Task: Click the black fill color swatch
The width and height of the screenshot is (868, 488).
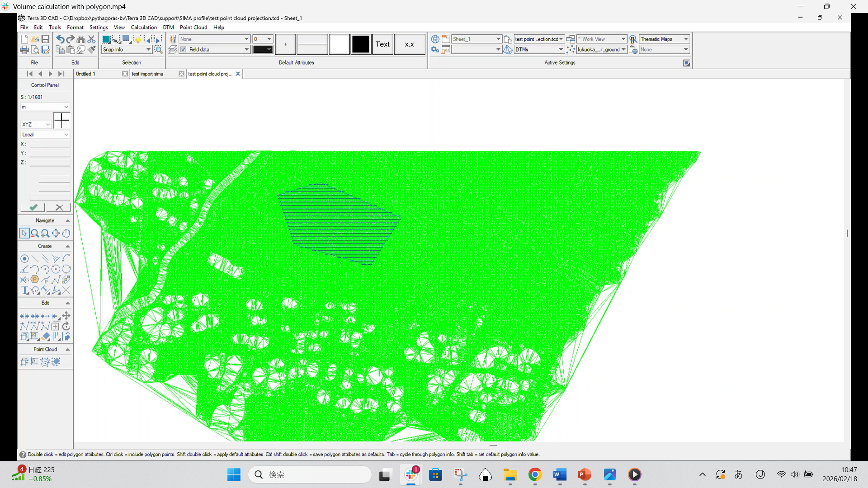Action: (361, 44)
